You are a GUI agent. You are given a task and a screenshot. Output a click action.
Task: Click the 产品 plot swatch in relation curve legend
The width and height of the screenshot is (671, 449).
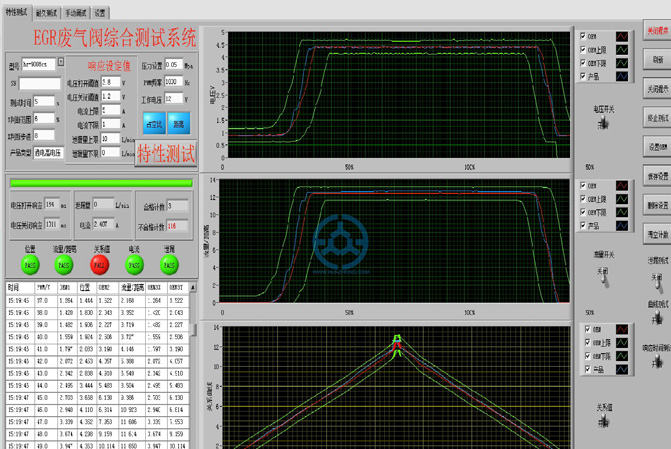tap(622, 369)
